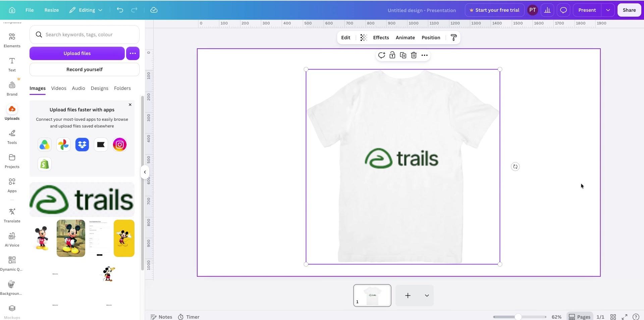Select Instagram upload app

[120, 145]
